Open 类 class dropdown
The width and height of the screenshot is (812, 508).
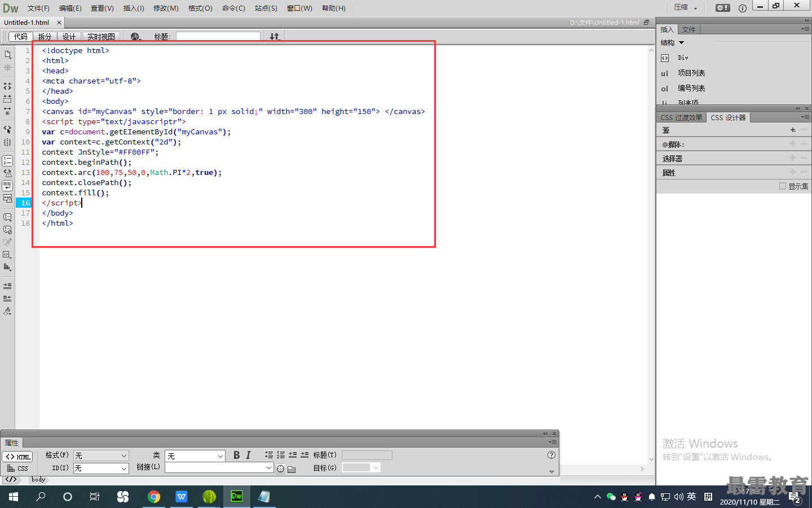tap(195, 456)
